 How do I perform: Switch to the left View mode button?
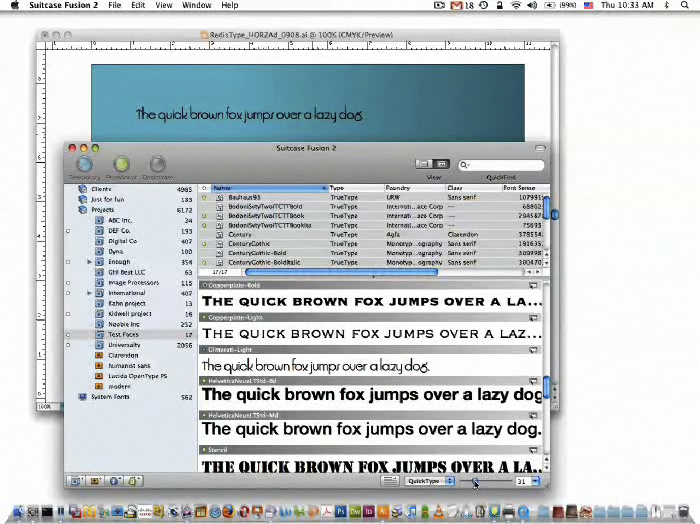pyautogui.click(x=423, y=164)
